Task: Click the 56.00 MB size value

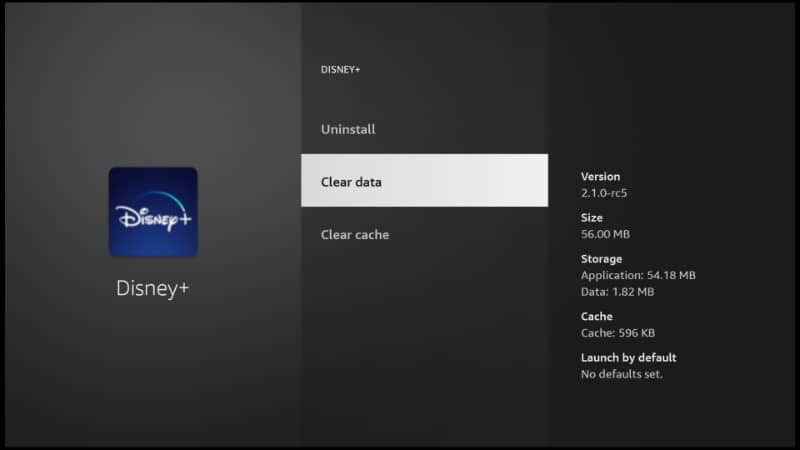Action: (606, 234)
